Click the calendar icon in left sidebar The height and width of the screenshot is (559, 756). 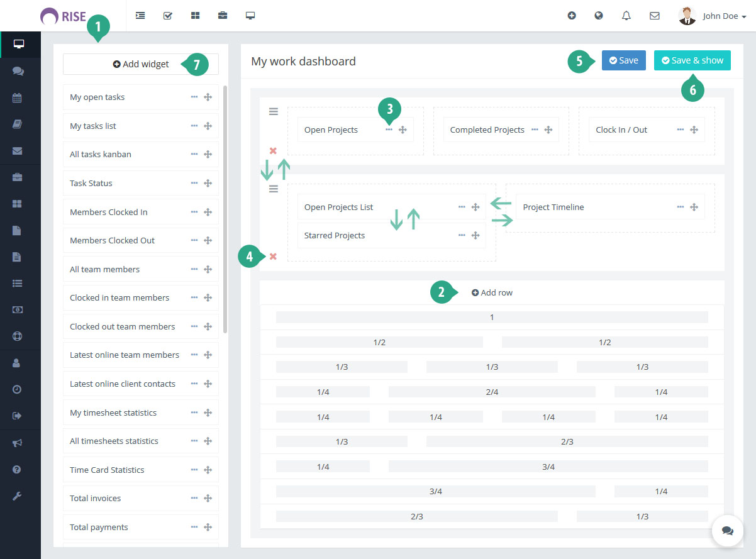click(17, 98)
